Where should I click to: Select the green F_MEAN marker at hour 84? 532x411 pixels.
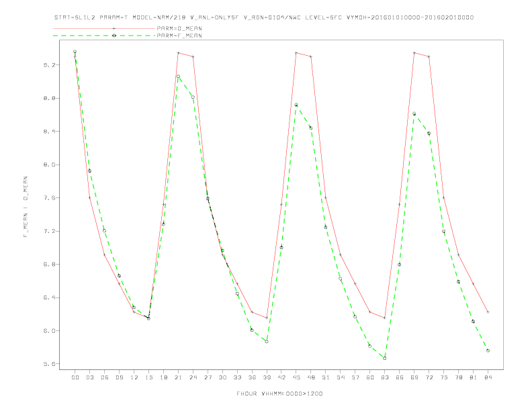pyautogui.click(x=488, y=351)
